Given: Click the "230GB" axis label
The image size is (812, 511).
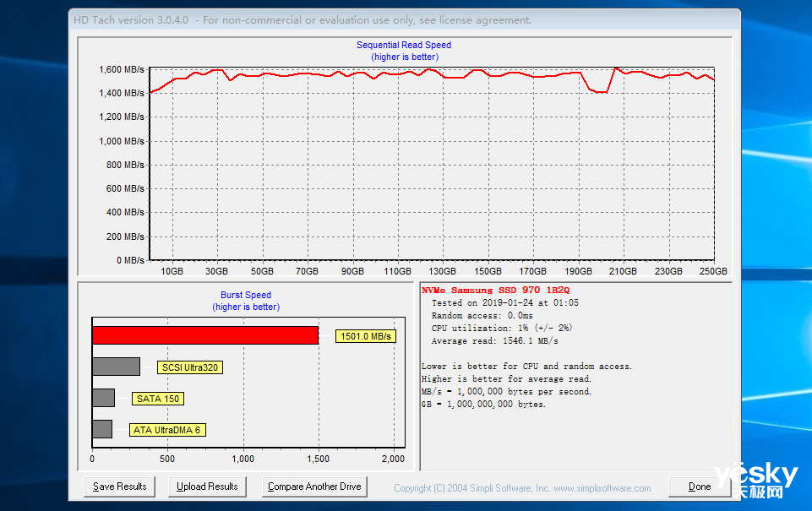Looking at the screenshot, I should 668,271.
